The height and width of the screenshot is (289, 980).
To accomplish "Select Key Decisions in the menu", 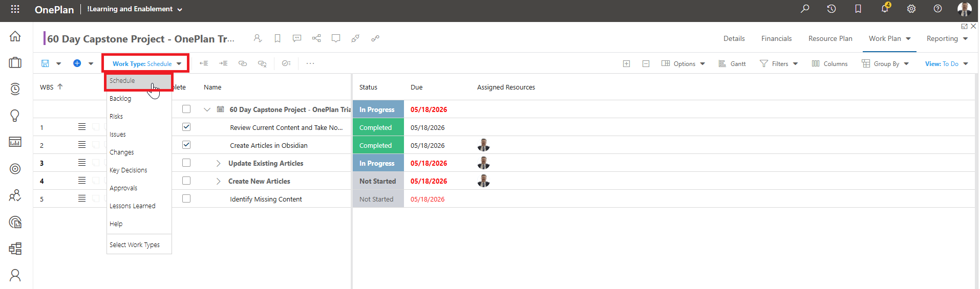I will coord(139,170).
